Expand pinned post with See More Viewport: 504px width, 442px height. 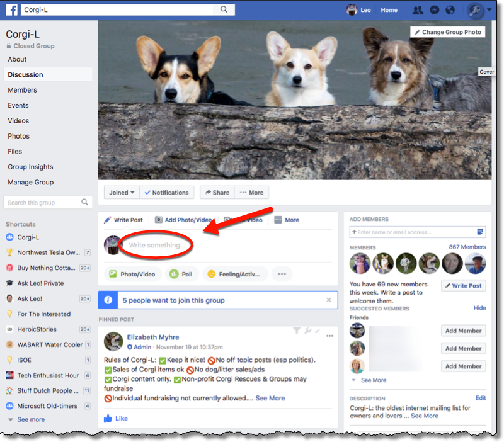[270, 398]
